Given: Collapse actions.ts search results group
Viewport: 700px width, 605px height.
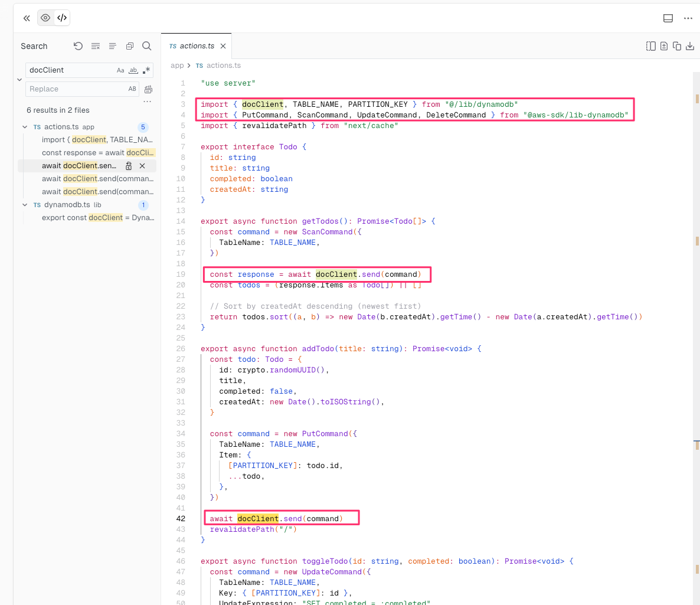Looking at the screenshot, I should [25, 127].
